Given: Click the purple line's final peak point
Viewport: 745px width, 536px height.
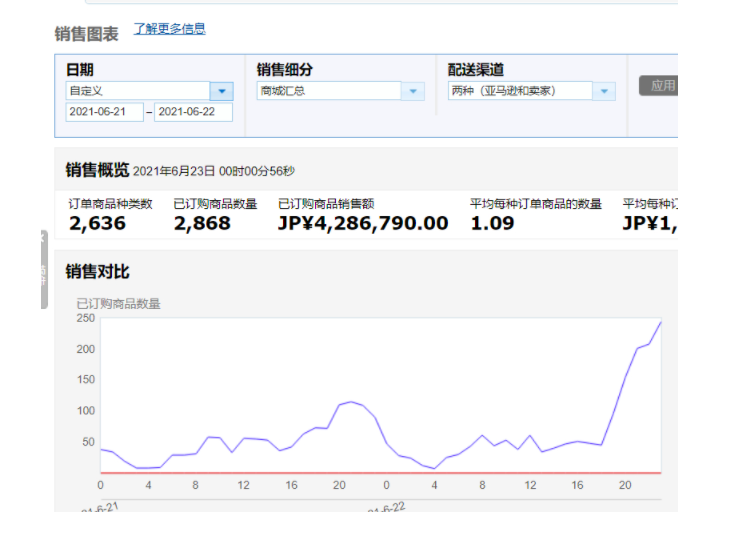Looking at the screenshot, I should point(660,322).
